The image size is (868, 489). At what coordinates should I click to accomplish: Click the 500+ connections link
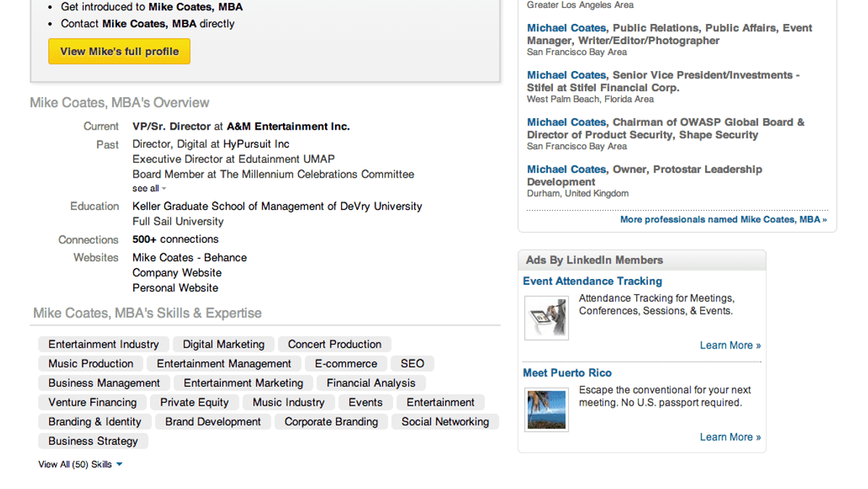pyautogui.click(x=174, y=239)
